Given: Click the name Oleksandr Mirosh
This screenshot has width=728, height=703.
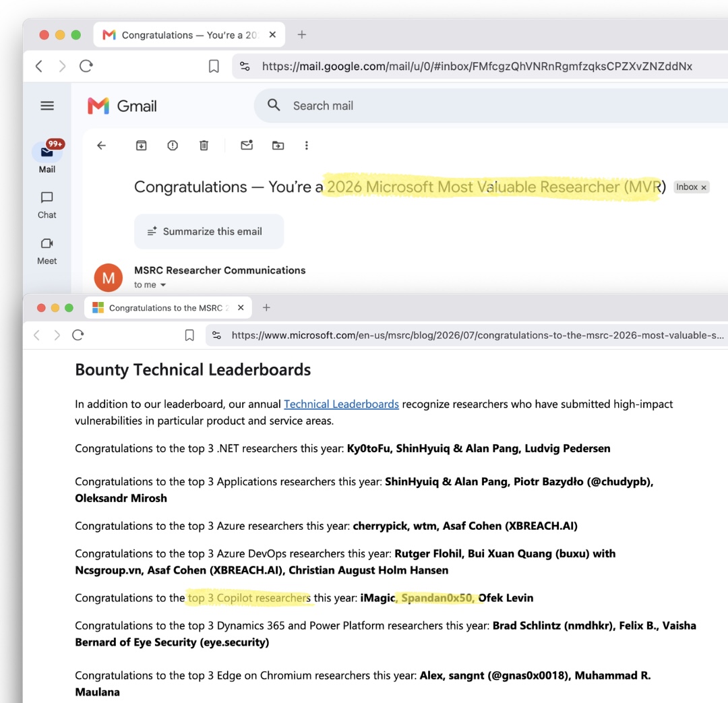Looking at the screenshot, I should click(x=121, y=498).
